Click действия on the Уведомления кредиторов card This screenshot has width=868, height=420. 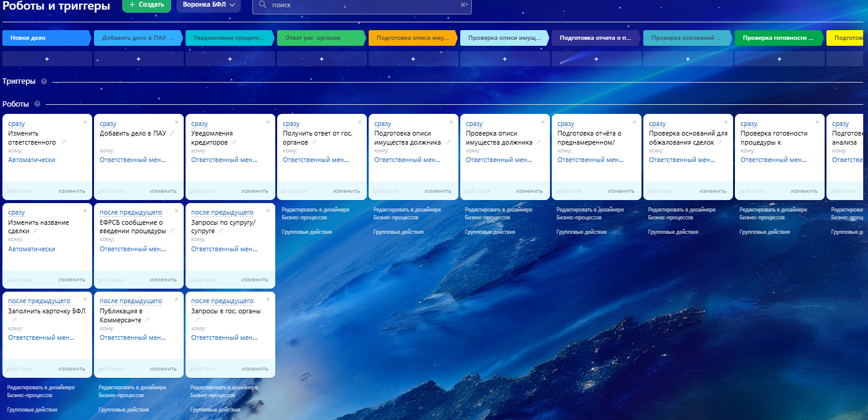click(202, 191)
